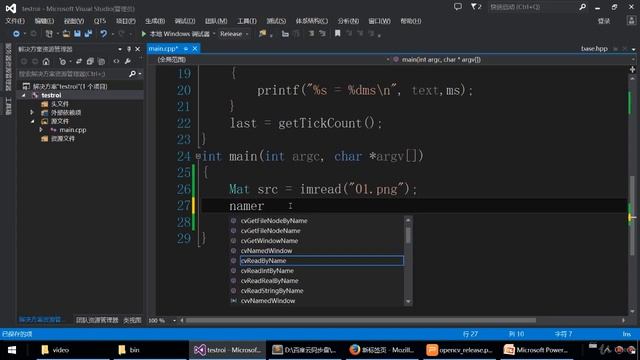Click the Undo arrow in the toolbar
640x360 pixels.
(104, 34)
